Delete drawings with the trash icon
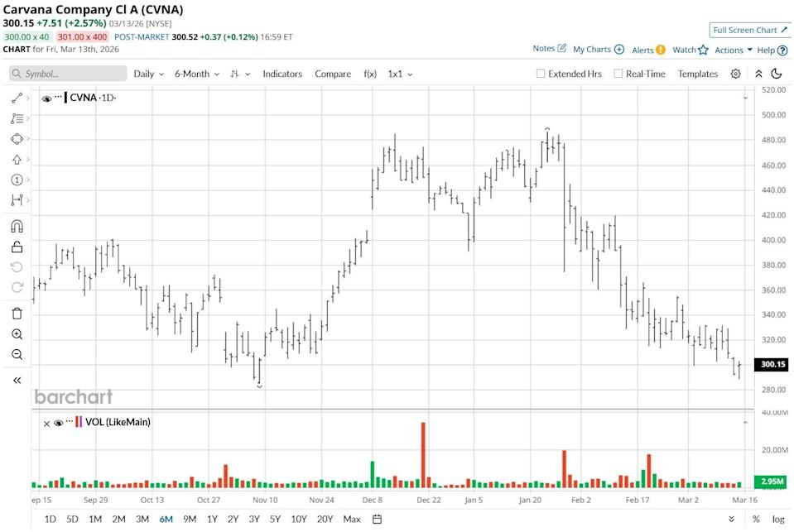794x532 pixels. click(x=17, y=313)
